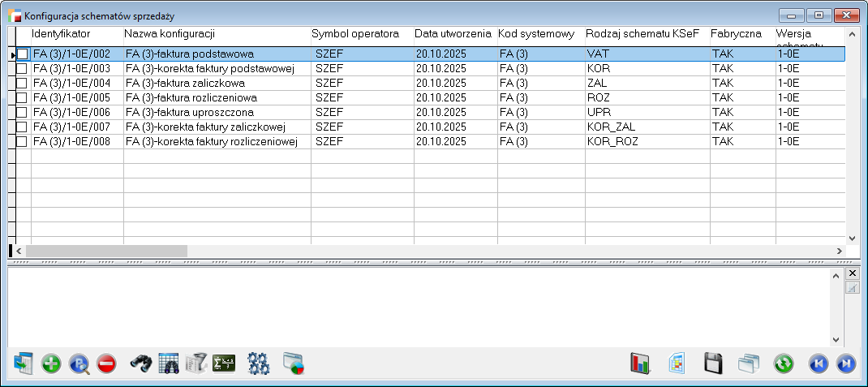Viewport: 868px width, 387px height.
Task: Check the box for FA (3)/1-0E/004
Action: (x=23, y=83)
